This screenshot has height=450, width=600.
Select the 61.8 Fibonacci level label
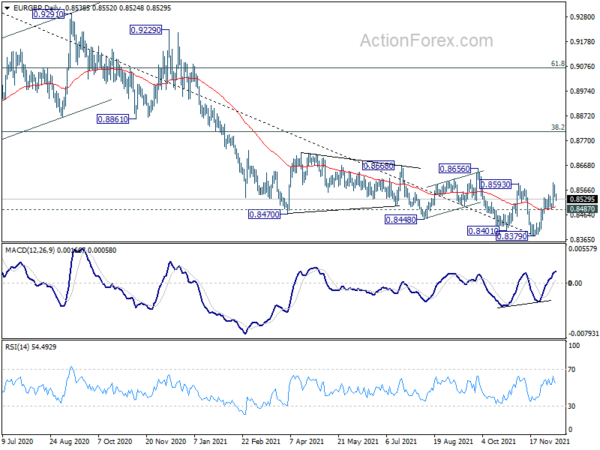(558, 64)
